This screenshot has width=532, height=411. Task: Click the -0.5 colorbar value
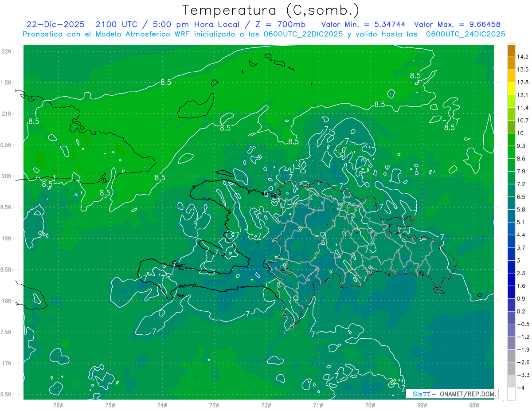pos(523,324)
